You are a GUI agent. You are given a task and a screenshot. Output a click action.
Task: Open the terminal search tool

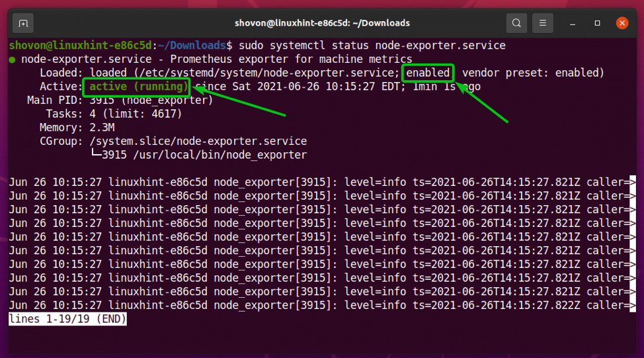click(x=516, y=23)
